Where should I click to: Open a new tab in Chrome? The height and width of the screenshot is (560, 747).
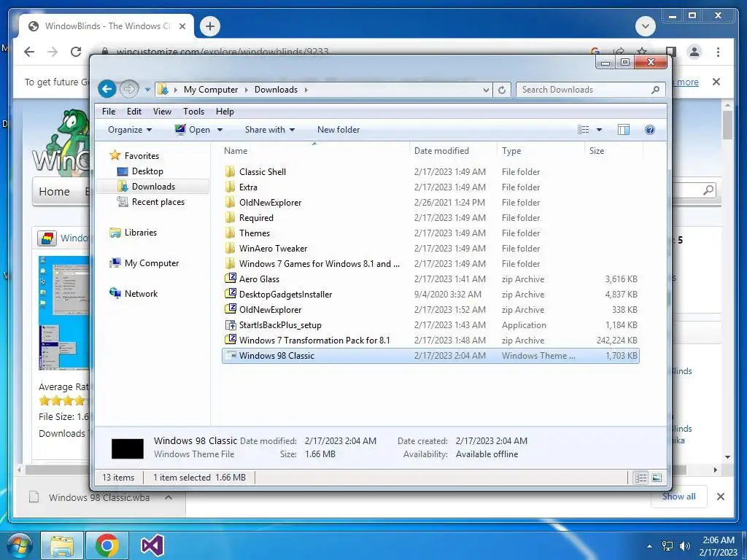point(210,26)
